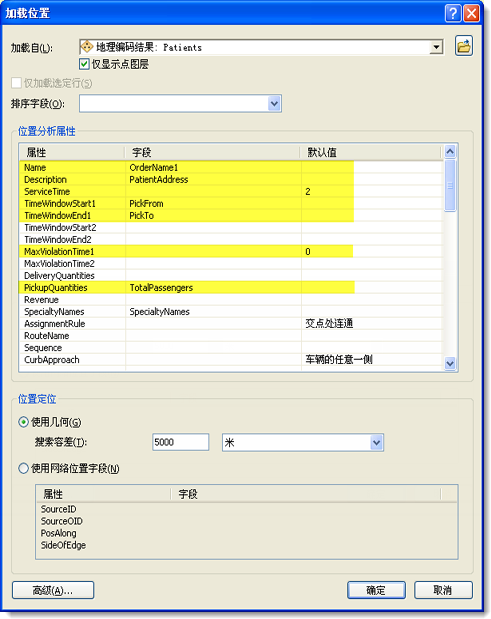
Task: Click the 确定 button
Action: tap(376, 590)
